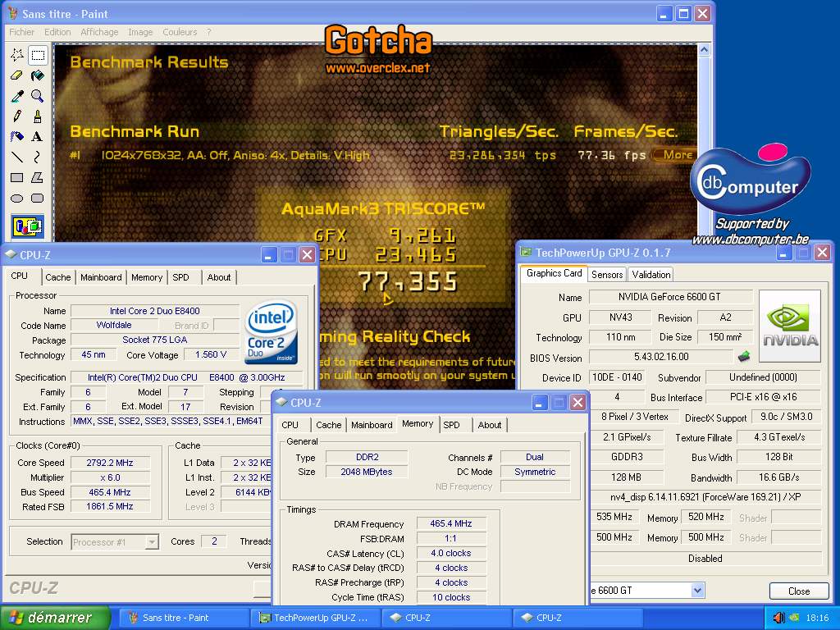Image resolution: width=840 pixels, height=630 pixels.
Task: Select the Polygon shape tool
Action: [x=38, y=177]
